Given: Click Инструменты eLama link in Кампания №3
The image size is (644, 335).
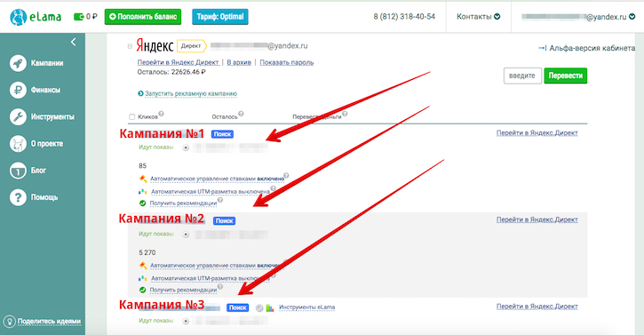Looking at the screenshot, I should [x=306, y=307].
